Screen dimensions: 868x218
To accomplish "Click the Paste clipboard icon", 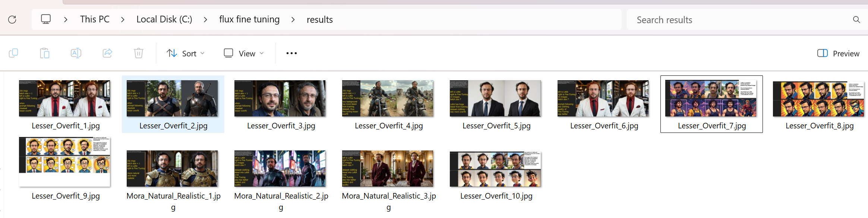I will pos(45,53).
